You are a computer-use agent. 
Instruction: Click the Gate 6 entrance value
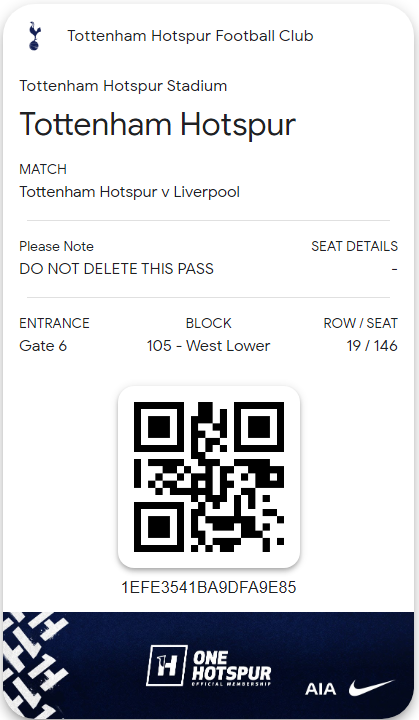point(43,346)
